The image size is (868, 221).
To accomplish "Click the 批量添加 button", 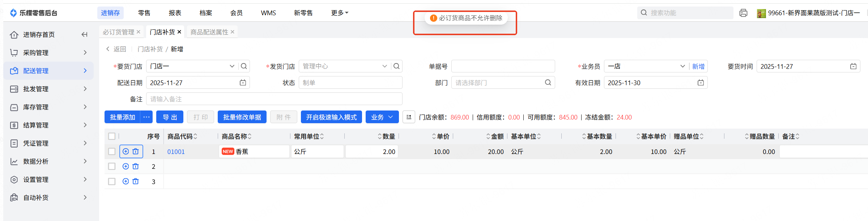I will [122, 117].
